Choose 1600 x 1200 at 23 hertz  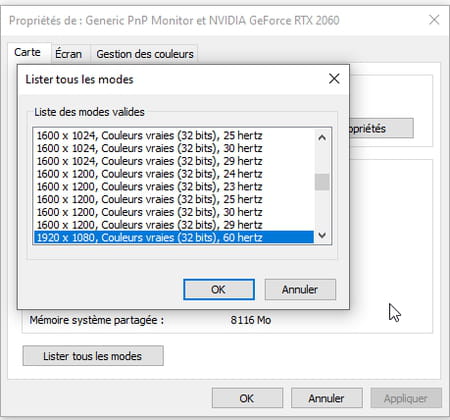[174, 186]
